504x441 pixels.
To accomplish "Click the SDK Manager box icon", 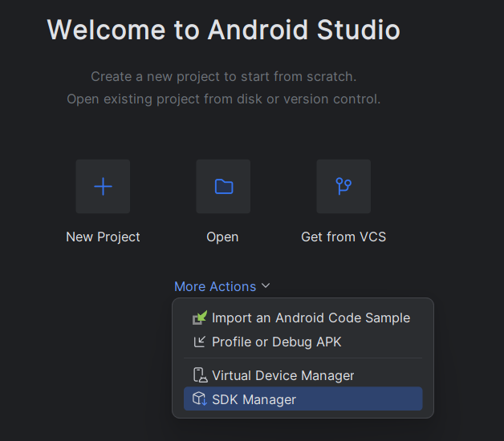I will point(200,399).
